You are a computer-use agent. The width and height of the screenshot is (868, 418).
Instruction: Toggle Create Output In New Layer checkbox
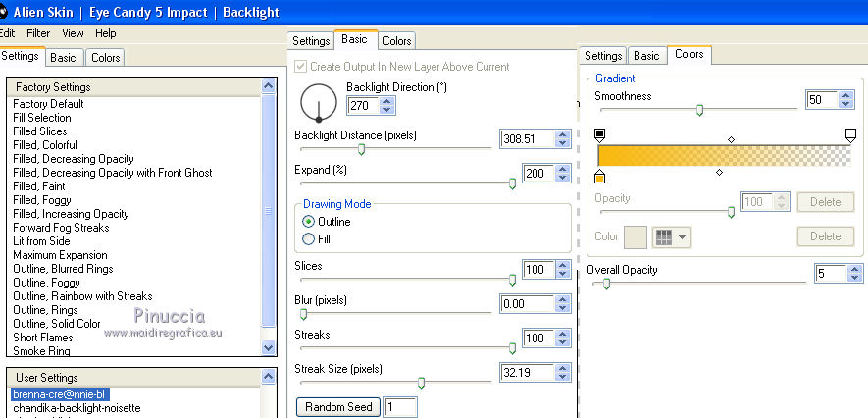click(300, 67)
